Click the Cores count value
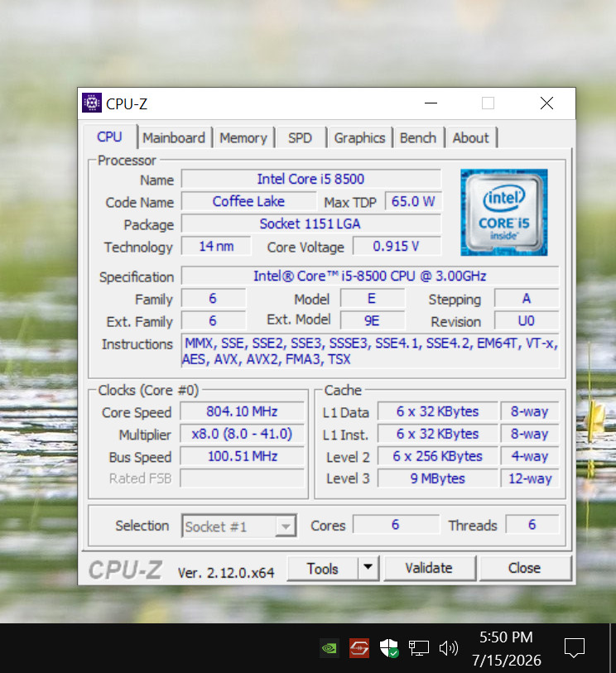 (396, 525)
